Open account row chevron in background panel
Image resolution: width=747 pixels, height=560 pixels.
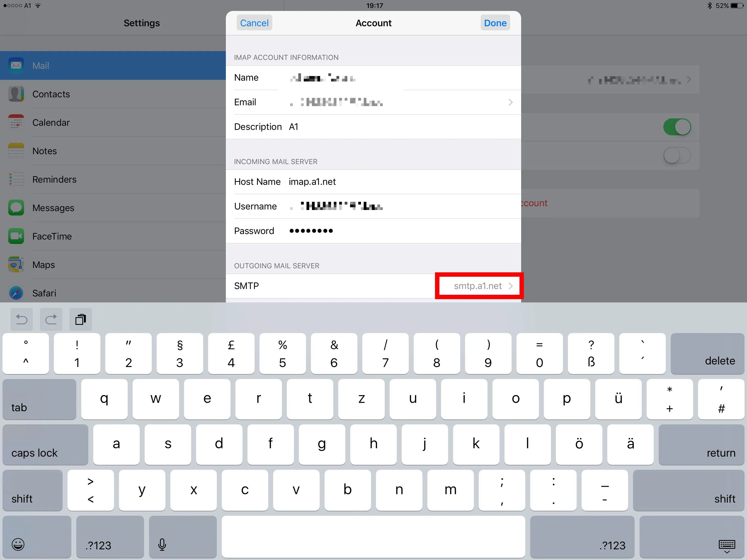point(688,80)
